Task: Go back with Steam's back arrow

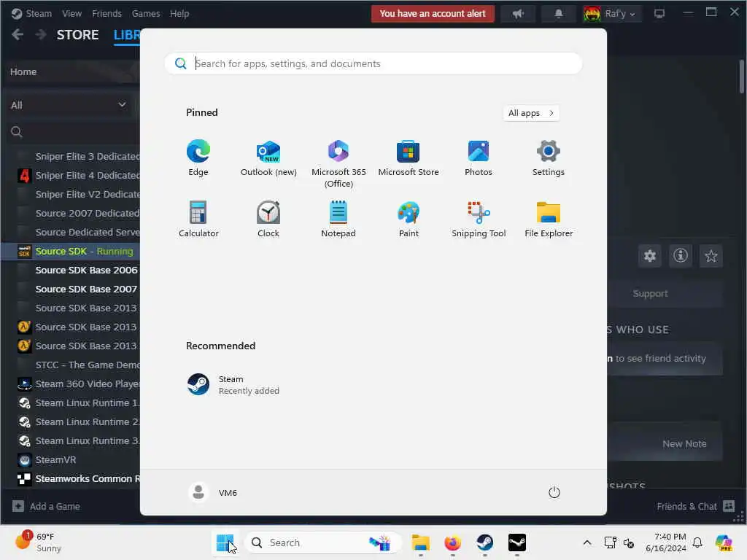Action: pyautogui.click(x=18, y=34)
